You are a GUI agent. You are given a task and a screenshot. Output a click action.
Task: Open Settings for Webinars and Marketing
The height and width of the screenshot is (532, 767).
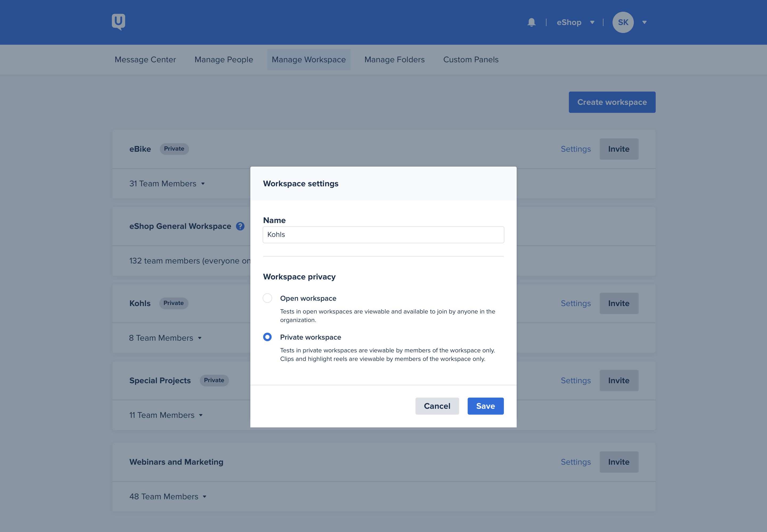[576, 462]
